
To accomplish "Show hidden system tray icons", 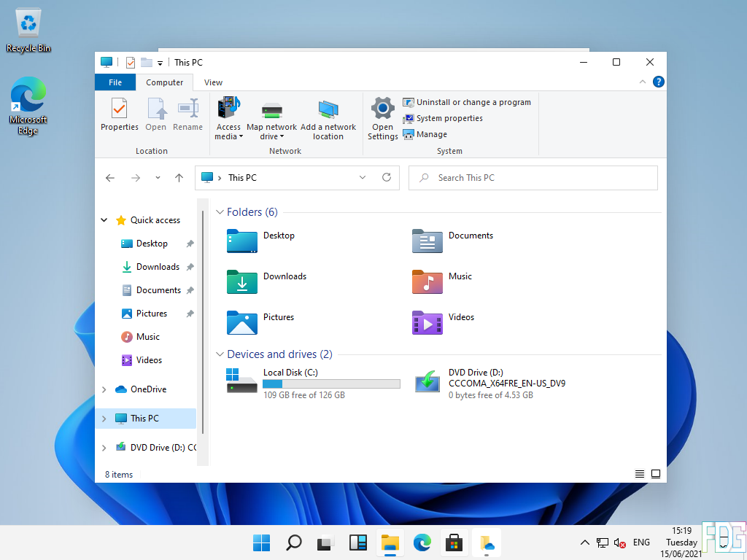I will pyautogui.click(x=584, y=542).
